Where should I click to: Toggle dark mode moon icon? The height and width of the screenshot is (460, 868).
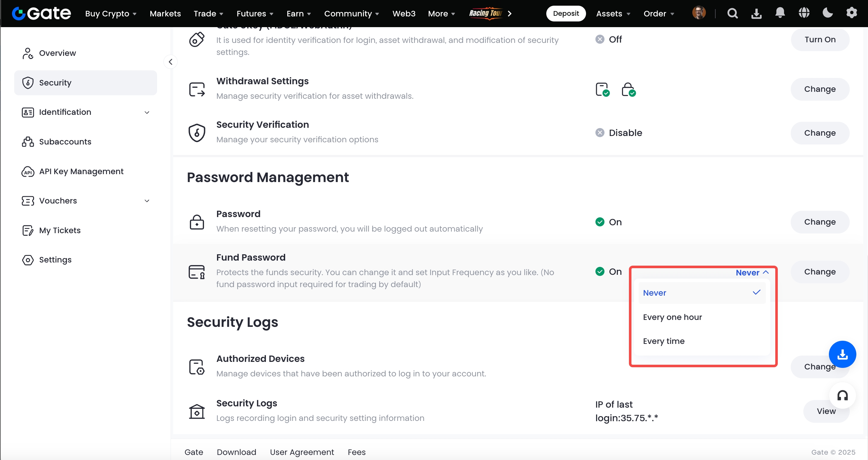click(828, 13)
